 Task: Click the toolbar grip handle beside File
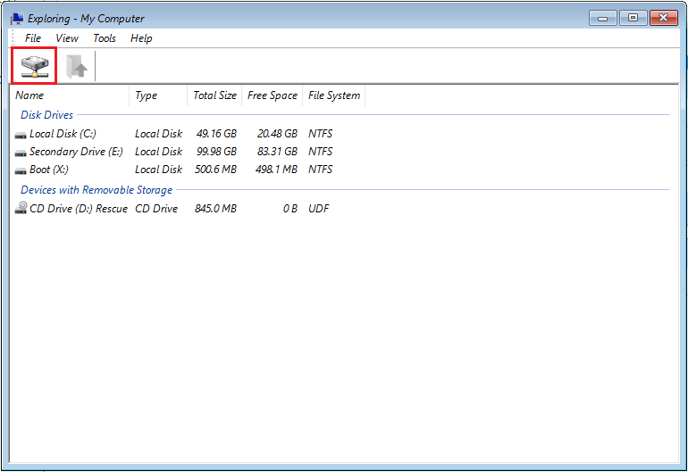[x=13, y=38]
